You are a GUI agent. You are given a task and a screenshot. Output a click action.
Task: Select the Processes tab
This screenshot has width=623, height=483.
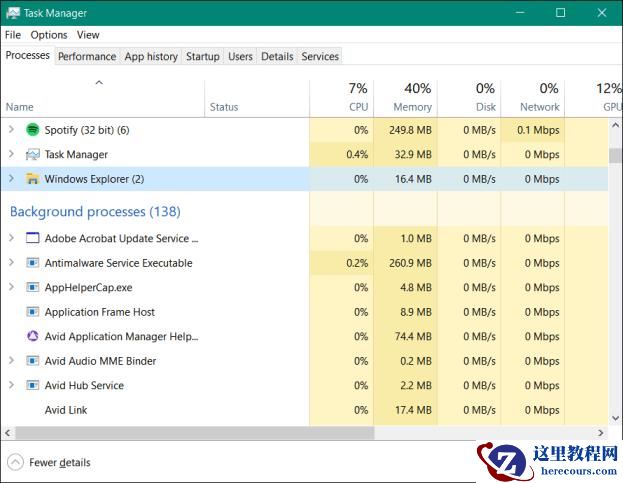click(x=27, y=55)
